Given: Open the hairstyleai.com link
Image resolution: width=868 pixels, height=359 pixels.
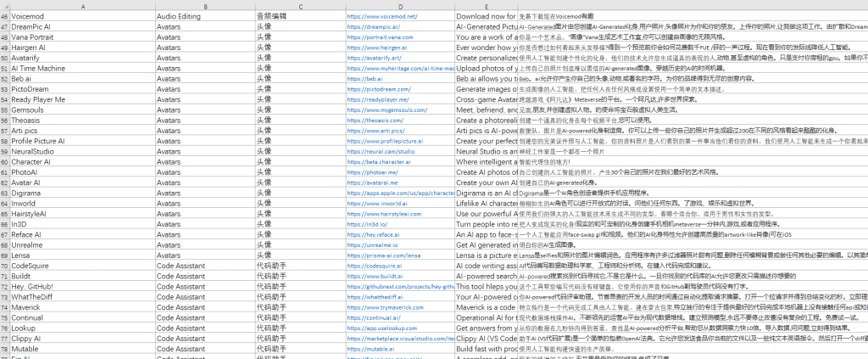Looking at the screenshot, I should (x=384, y=214).
